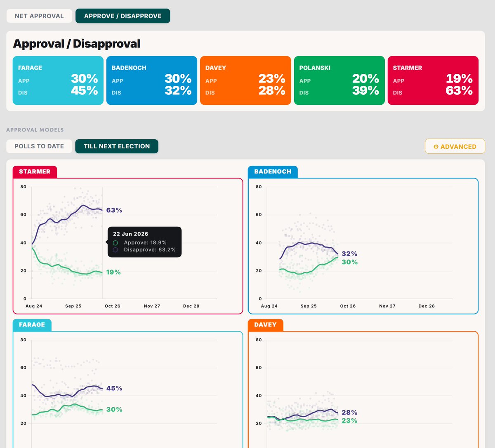Click the Starmer chart label tab
495x448 pixels.
(35, 171)
